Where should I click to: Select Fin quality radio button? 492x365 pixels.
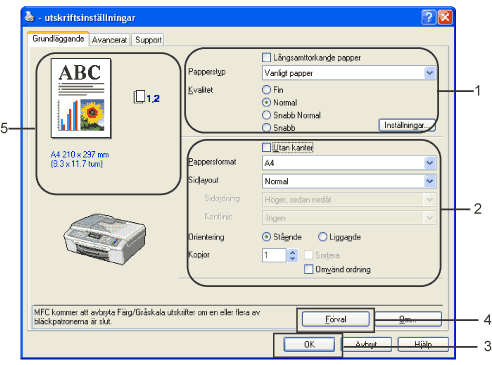266,90
